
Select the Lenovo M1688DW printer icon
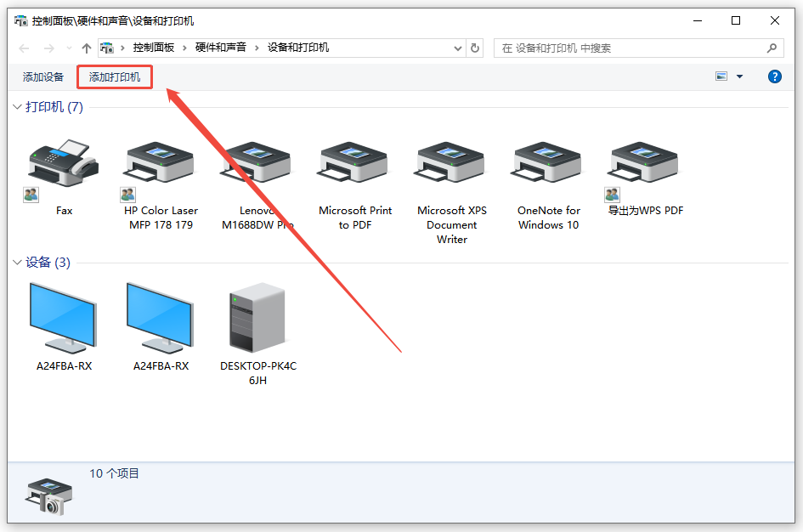[x=257, y=163]
